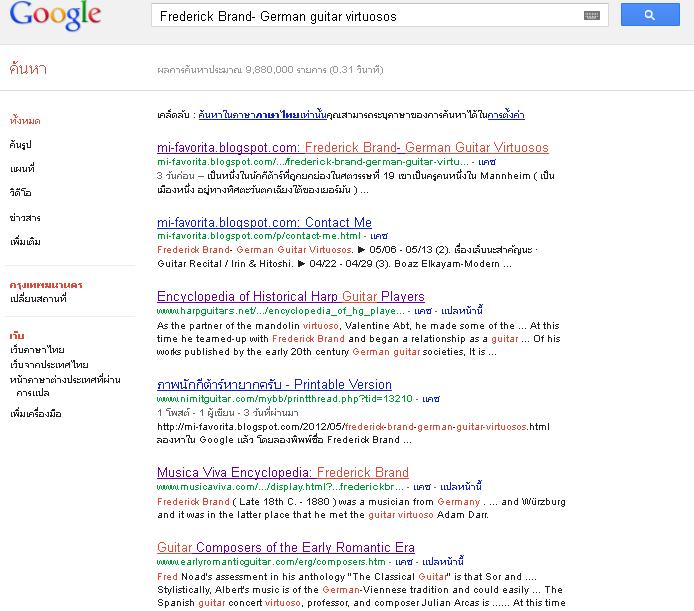Open cached link of musicaviva.com result

pos(422,487)
